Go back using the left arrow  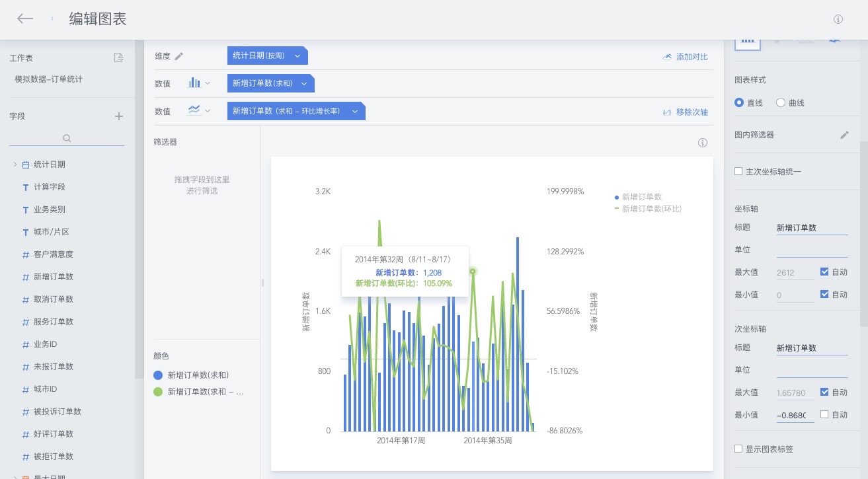coord(25,18)
